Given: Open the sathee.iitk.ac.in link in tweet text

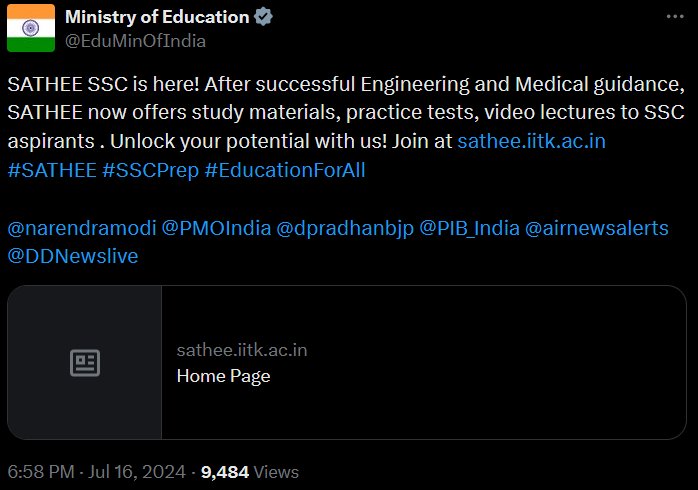Looking at the screenshot, I should click(531, 141).
